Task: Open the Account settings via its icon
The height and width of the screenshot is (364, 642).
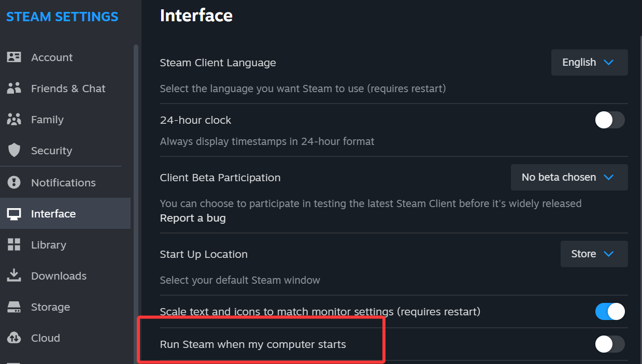Action: 15,57
